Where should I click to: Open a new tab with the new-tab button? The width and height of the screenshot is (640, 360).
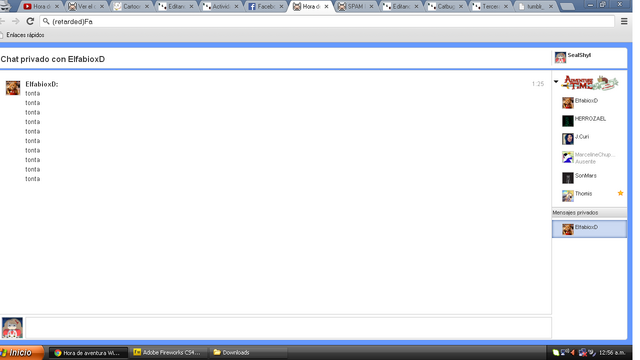click(x=567, y=7)
